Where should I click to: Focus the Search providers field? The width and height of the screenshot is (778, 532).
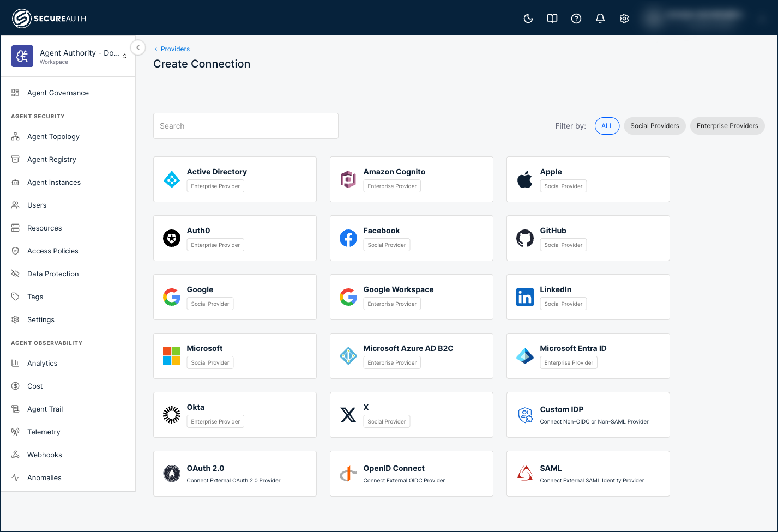[246, 126]
